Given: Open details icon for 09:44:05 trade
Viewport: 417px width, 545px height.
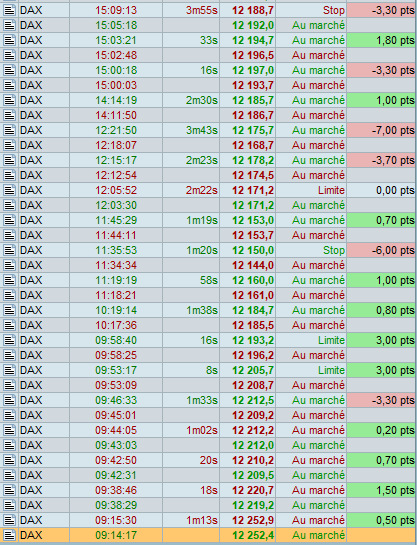Looking at the screenshot, I should [9, 430].
